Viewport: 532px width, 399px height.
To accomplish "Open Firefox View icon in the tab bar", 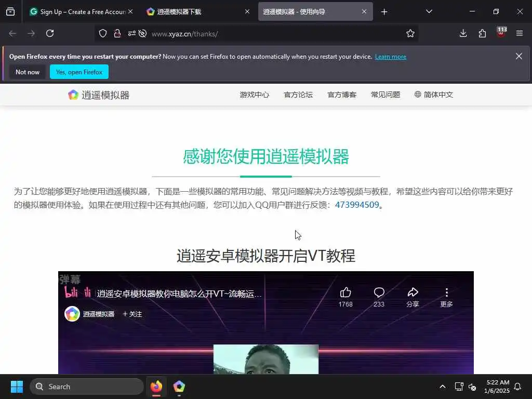I will point(10,11).
